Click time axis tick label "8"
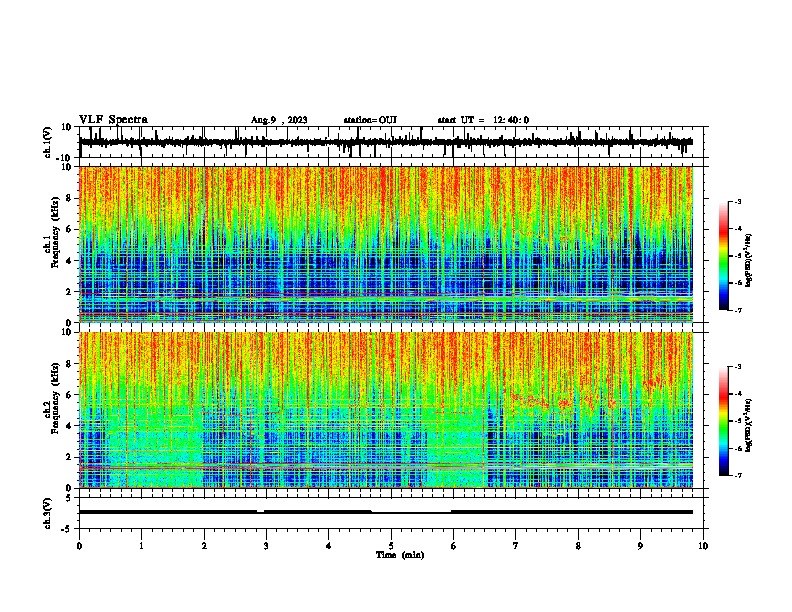 [x=578, y=546]
